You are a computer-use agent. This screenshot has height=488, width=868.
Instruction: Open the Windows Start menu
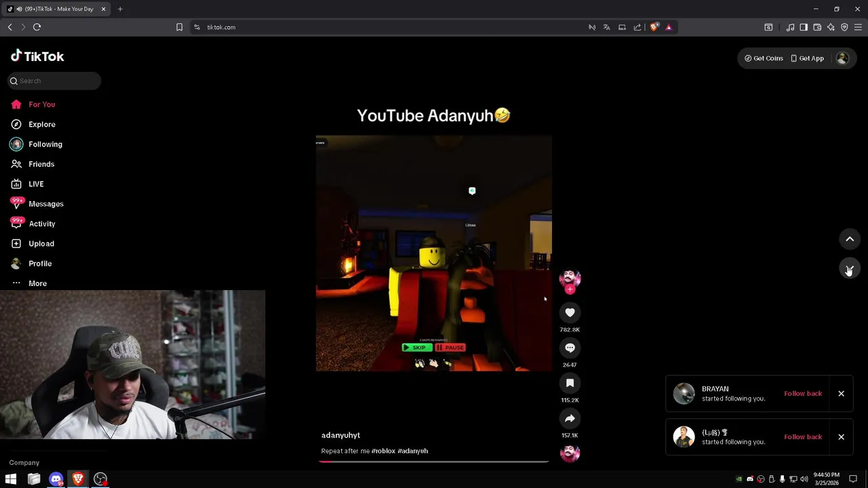[x=11, y=479]
